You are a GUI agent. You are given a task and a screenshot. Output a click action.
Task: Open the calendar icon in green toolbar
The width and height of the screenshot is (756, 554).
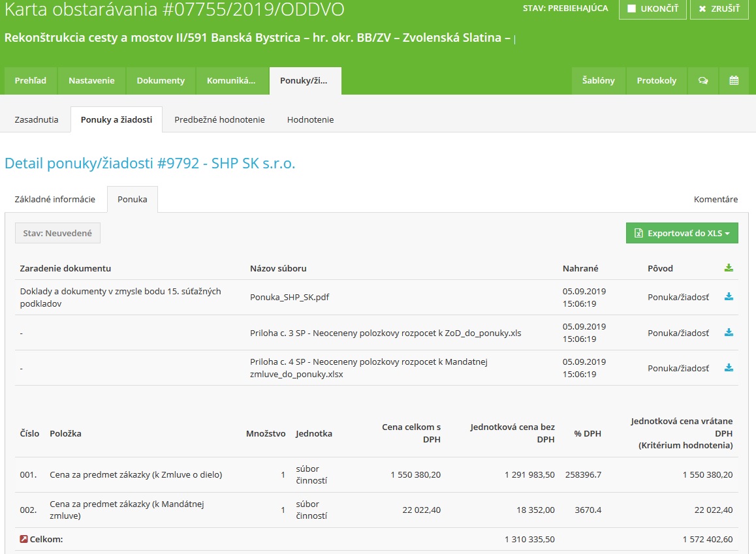pos(734,81)
